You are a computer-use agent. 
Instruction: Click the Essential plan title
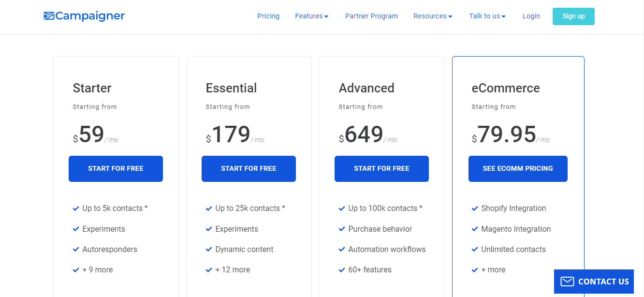tap(231, 88)
